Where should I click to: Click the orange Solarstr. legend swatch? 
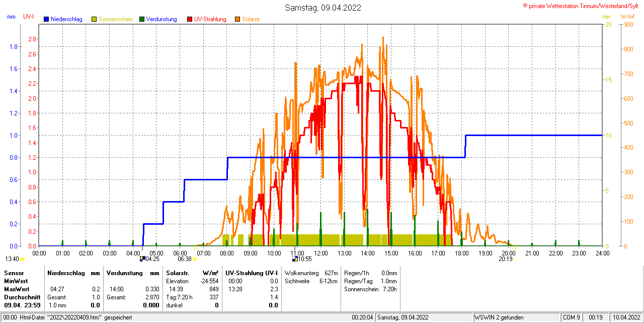point(237,19)
